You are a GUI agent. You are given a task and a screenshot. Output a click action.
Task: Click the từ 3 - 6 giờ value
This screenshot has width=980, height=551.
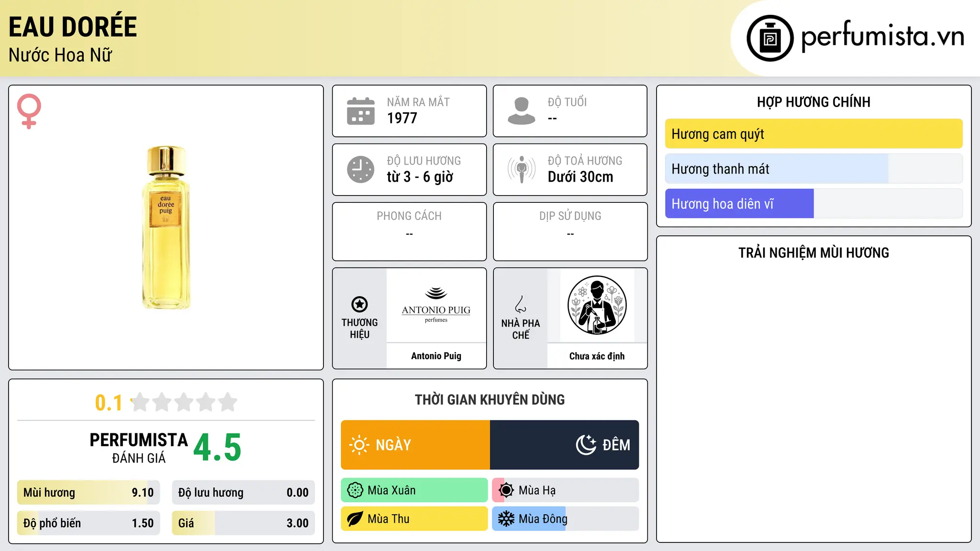(x=420, y=177)
